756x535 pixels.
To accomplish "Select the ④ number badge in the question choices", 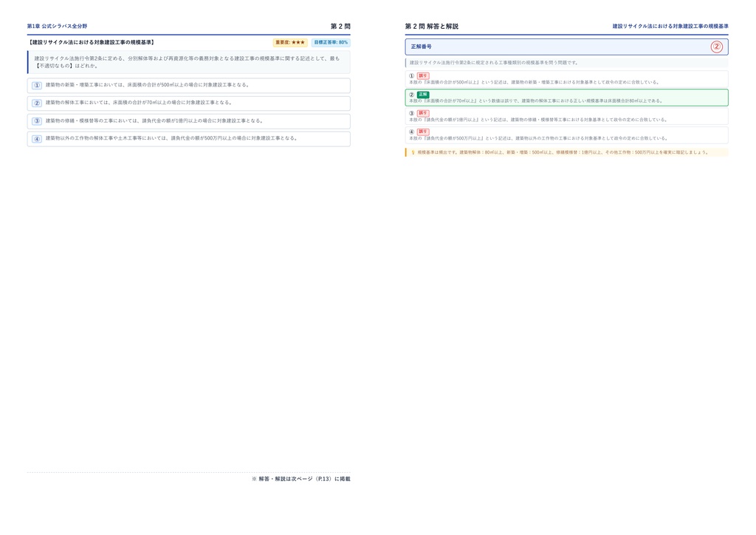I will coord(37,139).
